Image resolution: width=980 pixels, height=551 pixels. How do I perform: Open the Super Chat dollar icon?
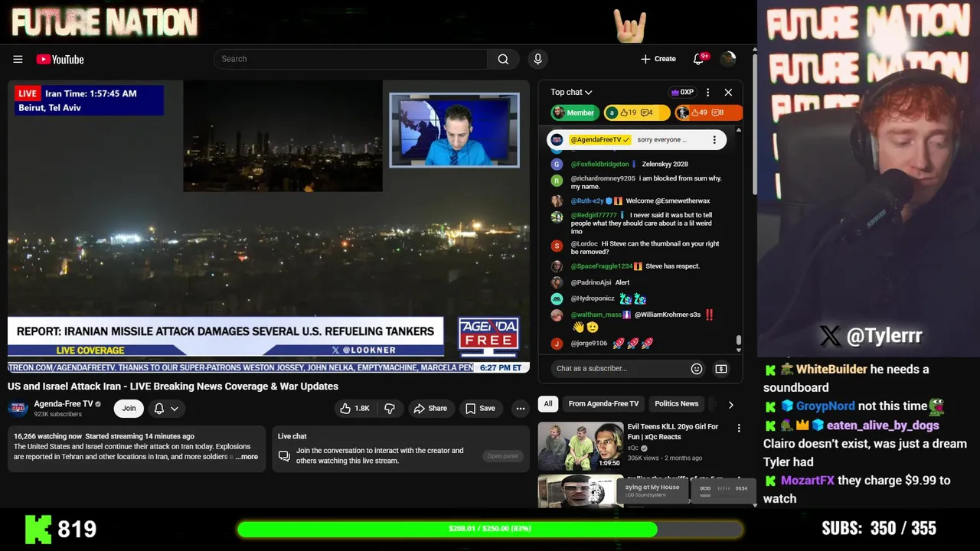721,369
